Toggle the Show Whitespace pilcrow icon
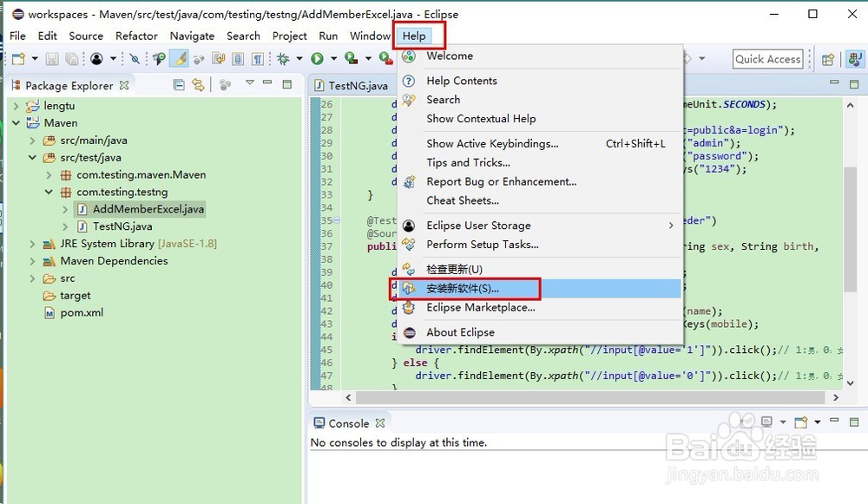The height and width of the screenshot is (504, 868). (x=258, y=59)
